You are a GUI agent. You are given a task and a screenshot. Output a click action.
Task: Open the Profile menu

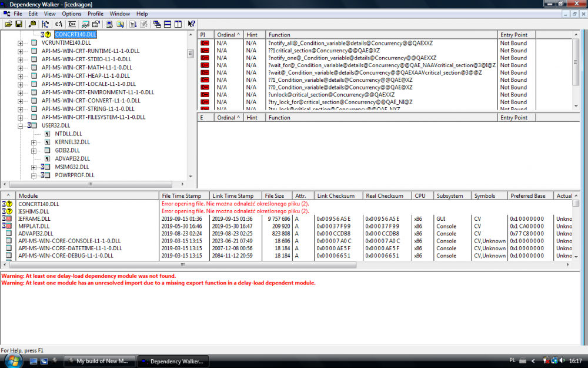pos(96,14)
